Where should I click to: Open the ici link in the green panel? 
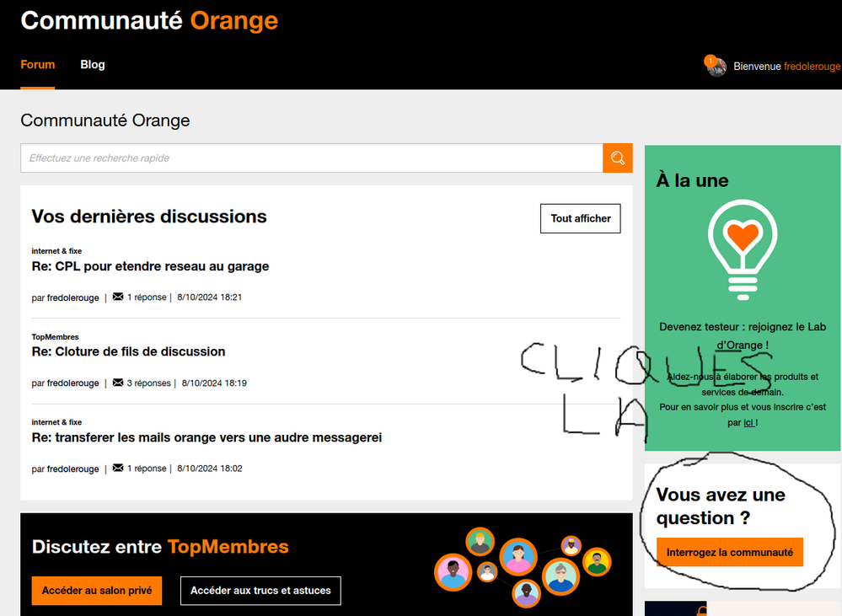click(x=747, y=422)
